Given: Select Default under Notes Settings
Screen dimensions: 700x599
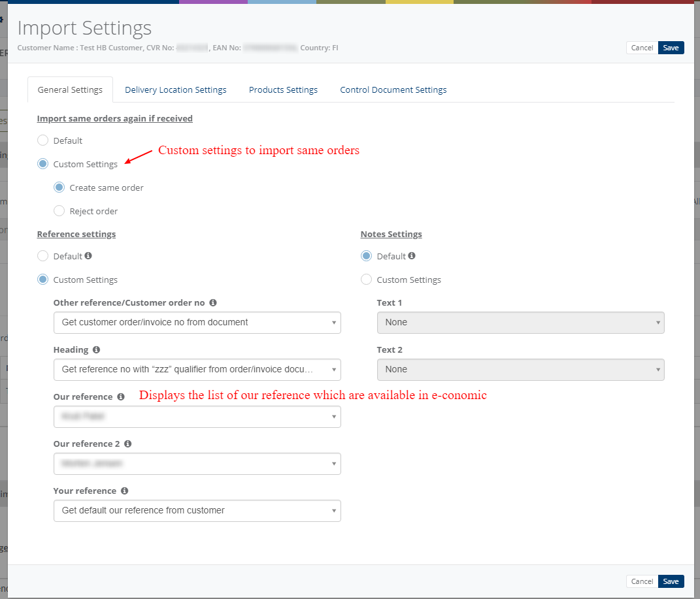Looking at the screenshot, I should point(366,256).
